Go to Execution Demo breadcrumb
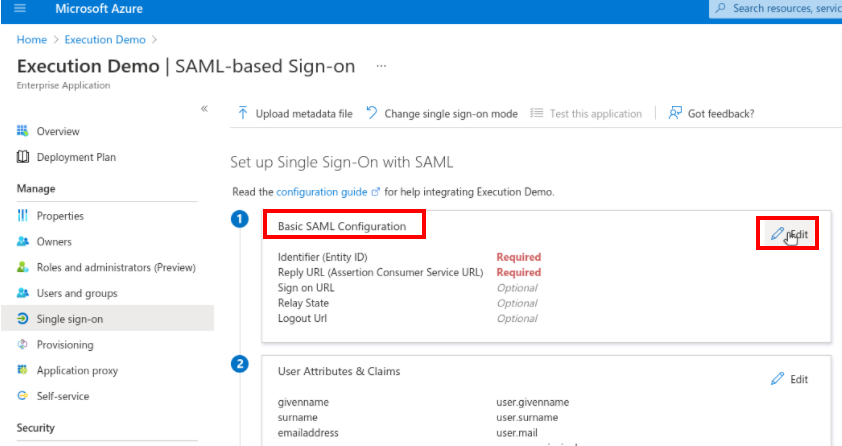 pos(105,40)
